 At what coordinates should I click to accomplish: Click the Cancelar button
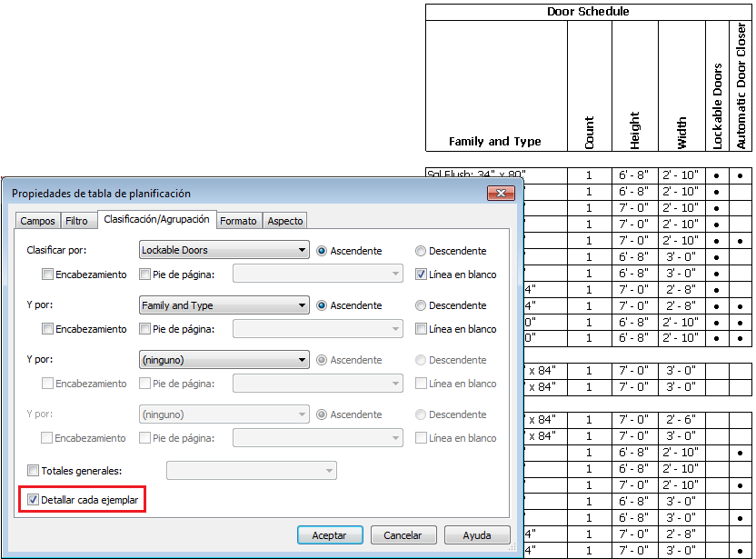pyautogui.click(x=403, y=534)
